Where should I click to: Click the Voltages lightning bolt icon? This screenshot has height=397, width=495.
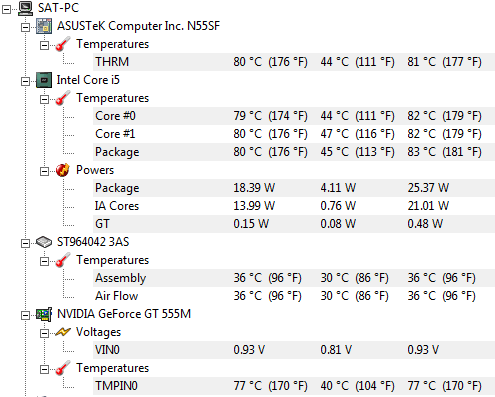[63, 332]
